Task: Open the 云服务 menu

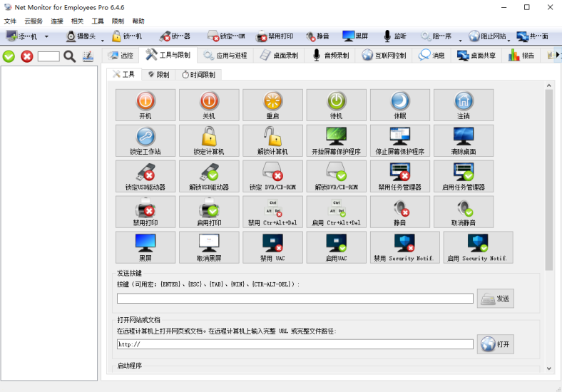Action: pos(34,21)
